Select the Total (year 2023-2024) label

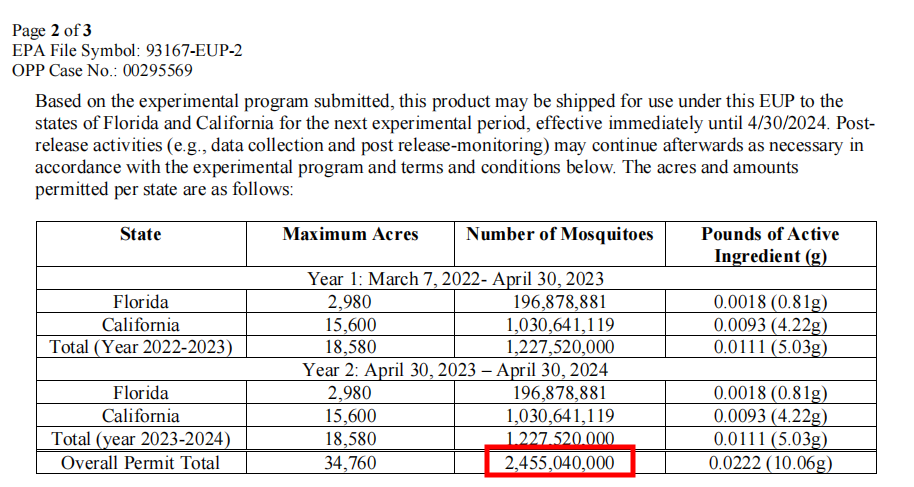[140, 439]
